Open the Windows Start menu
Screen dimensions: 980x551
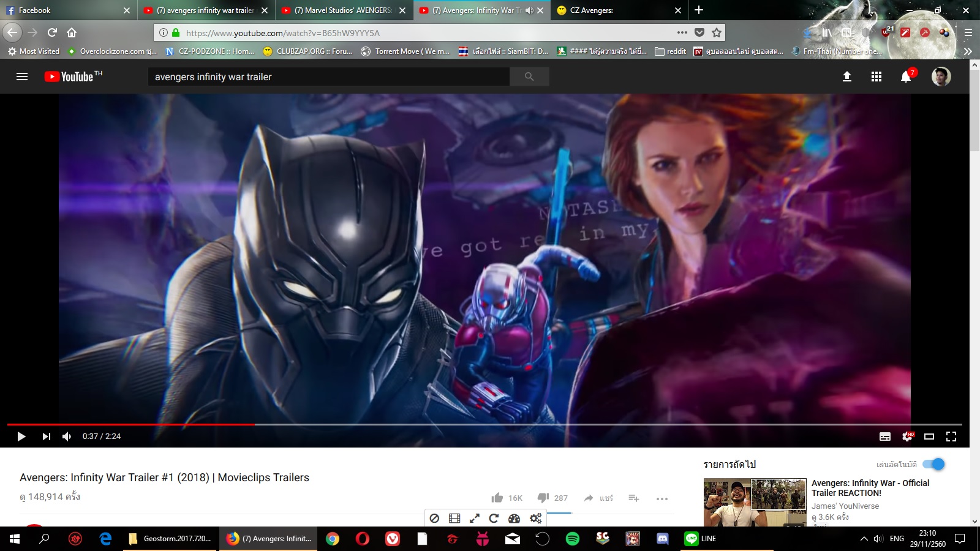click(15, 539)
